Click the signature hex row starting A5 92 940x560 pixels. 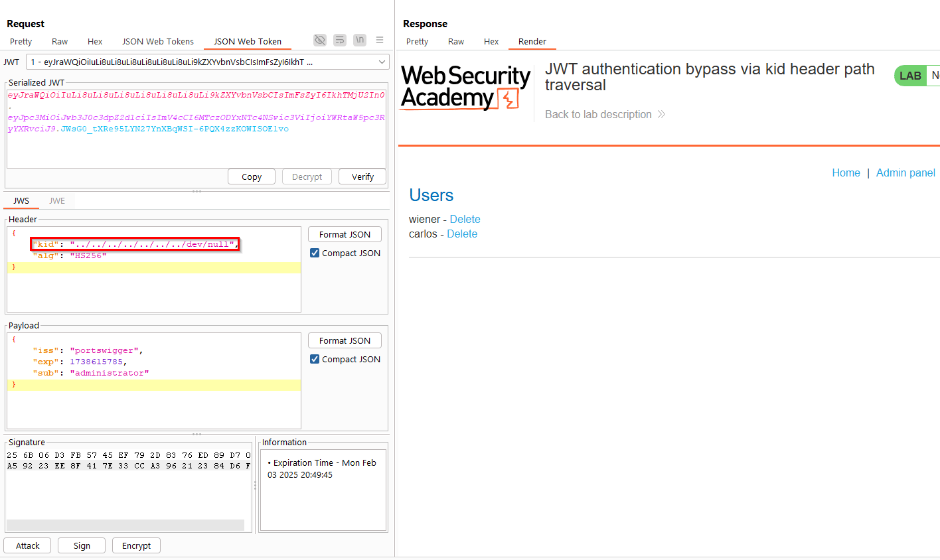tap(129, 466)
